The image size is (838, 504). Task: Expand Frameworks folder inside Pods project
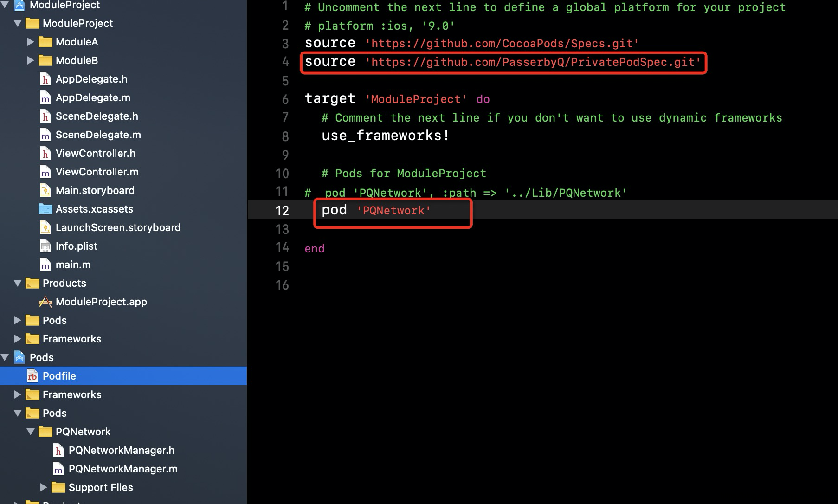(18, 394)
